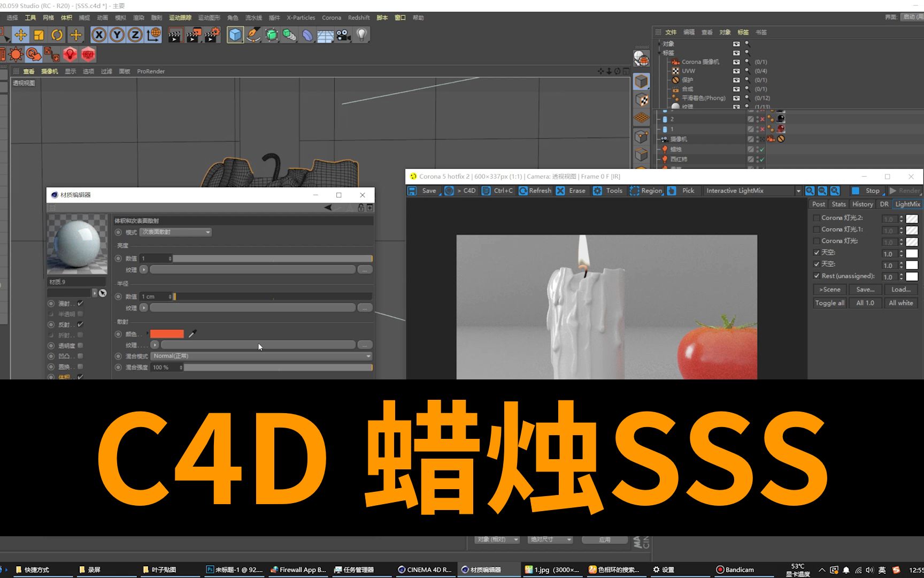
Task: Expand the 颜色 disclosure triangle
Action: 148,334
